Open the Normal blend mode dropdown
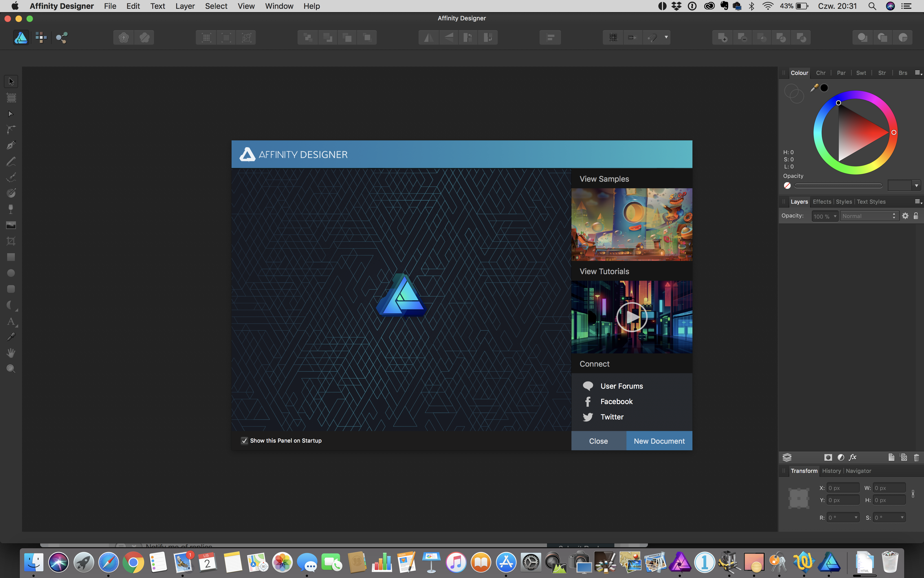 pos(869,216)
